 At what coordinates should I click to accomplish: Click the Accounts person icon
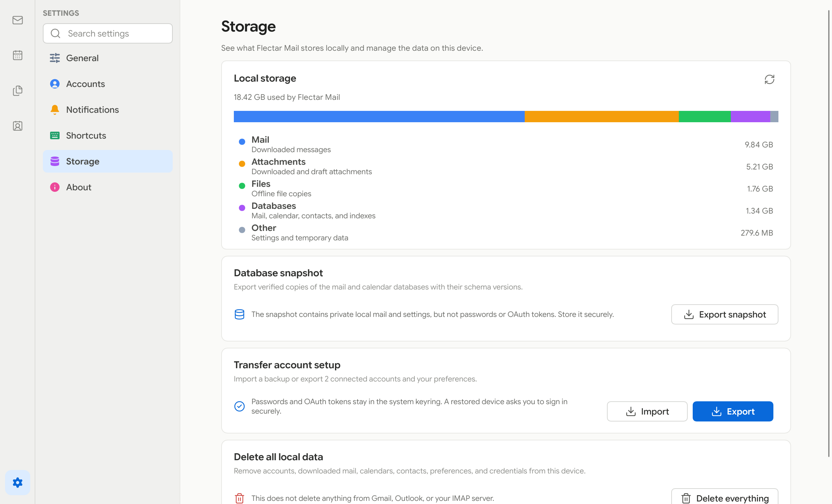tap(55, 84)
